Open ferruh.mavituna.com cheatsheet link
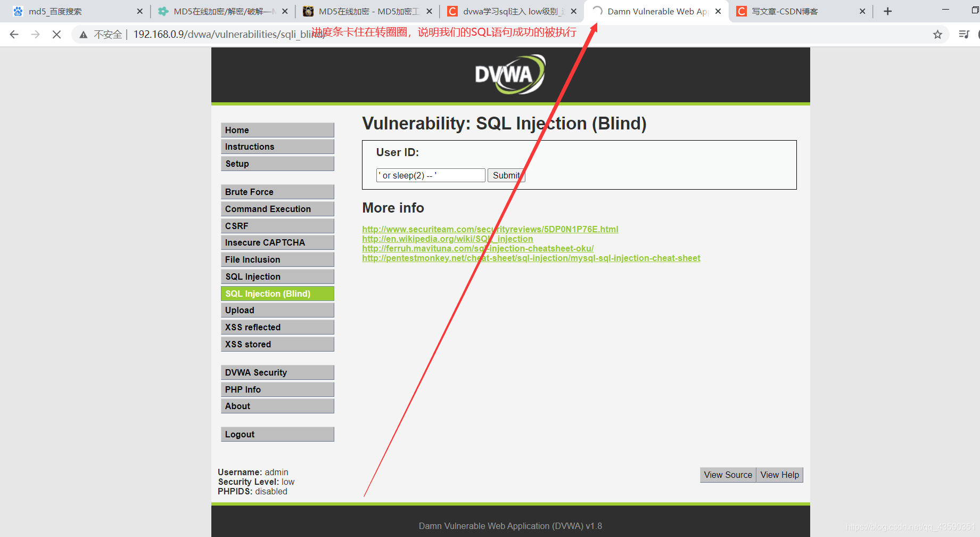This screenshot has width=980, height=537. click(x=478, y=248)
